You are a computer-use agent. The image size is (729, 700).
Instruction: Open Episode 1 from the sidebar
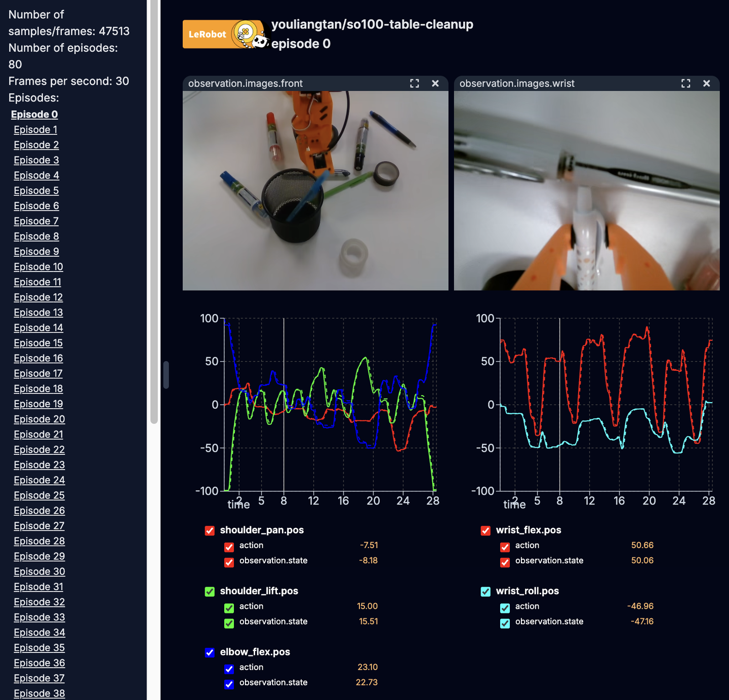coord(35,130)
